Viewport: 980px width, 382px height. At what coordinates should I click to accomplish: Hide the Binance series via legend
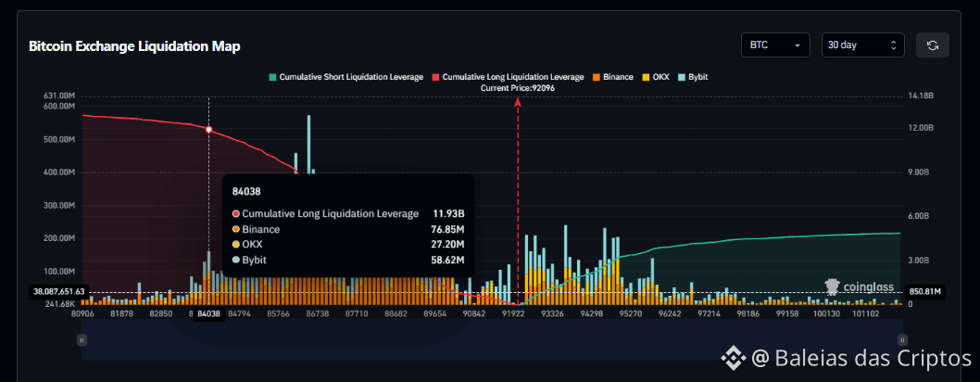pos(612,76)
